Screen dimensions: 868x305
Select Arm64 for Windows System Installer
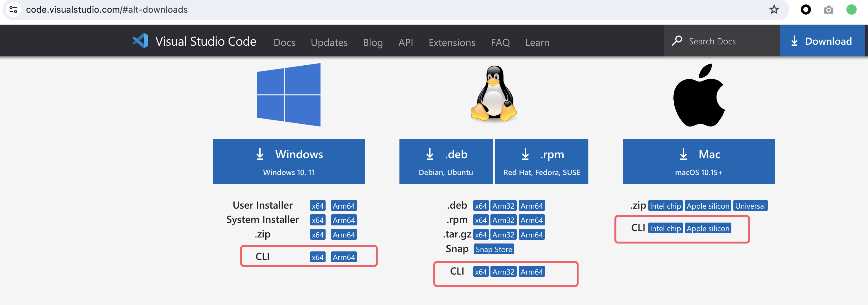coord(343,220)
